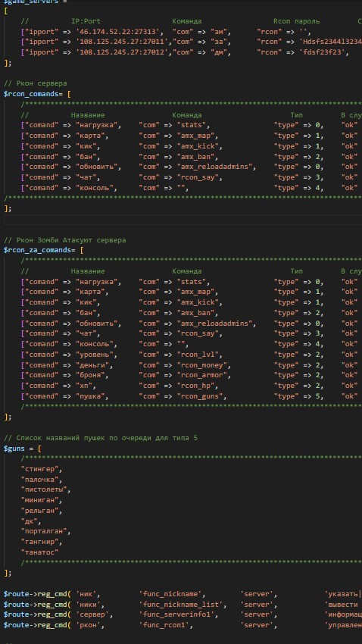Click the "деньги" command name
The height and width of the screenshot is (644, 362).
click(x=95, y=365)
